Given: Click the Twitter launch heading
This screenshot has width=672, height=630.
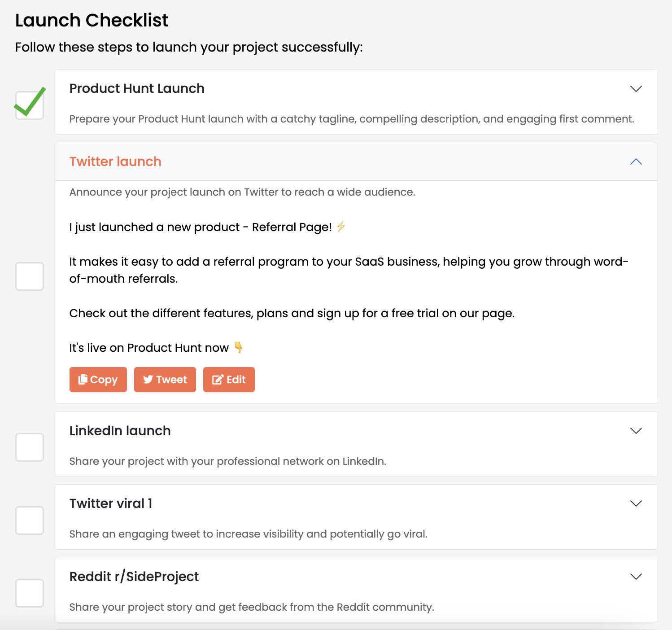Looking at the screenshot, I should pyautogui.click(x=115, y=162).
